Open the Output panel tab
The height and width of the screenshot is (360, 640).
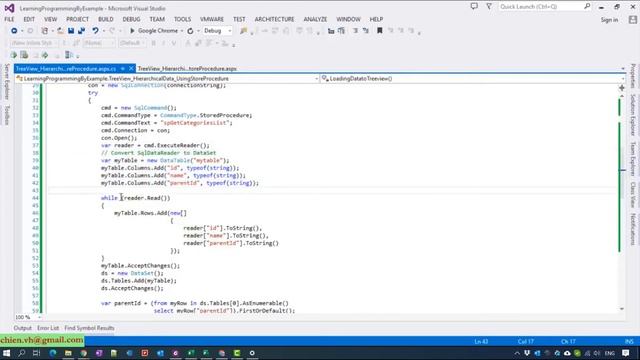22,328
